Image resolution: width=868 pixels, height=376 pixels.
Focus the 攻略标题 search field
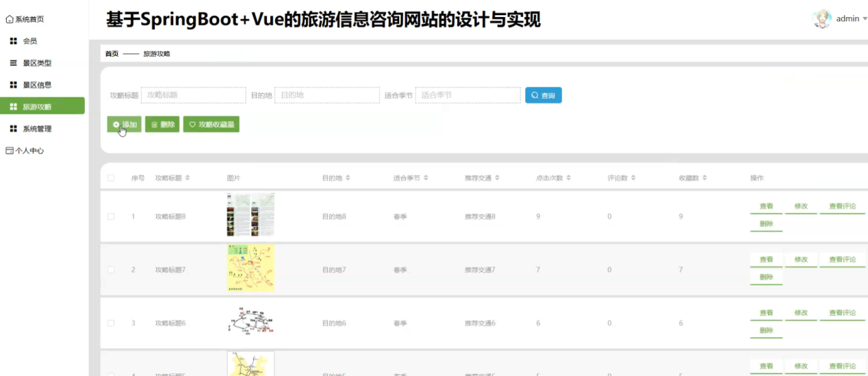[193, 95]
